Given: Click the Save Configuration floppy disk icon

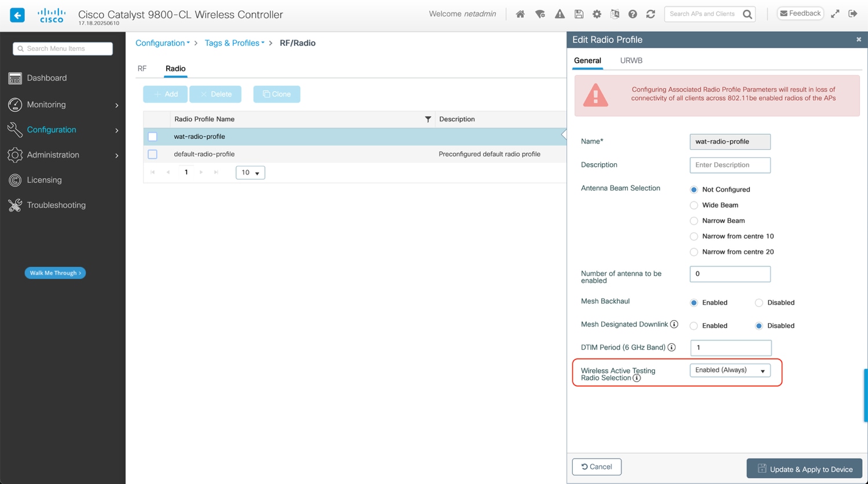Looking at the screenshot, I should (579, 13).
